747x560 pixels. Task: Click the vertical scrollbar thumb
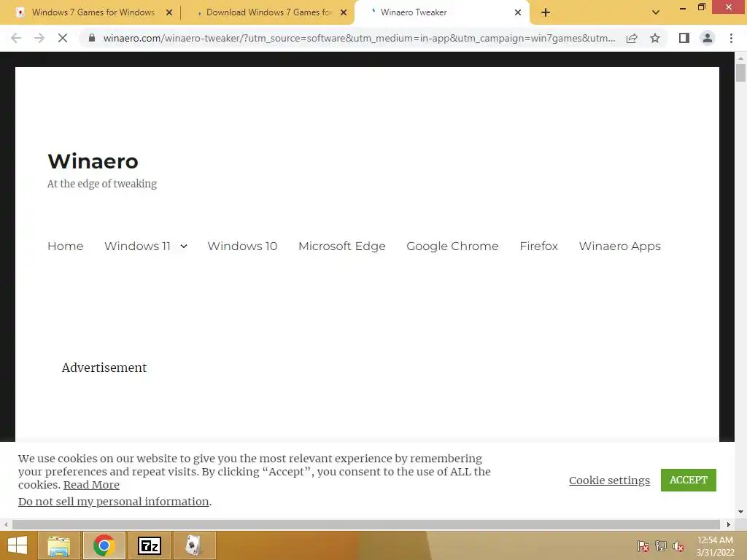[x=740, y=74]
